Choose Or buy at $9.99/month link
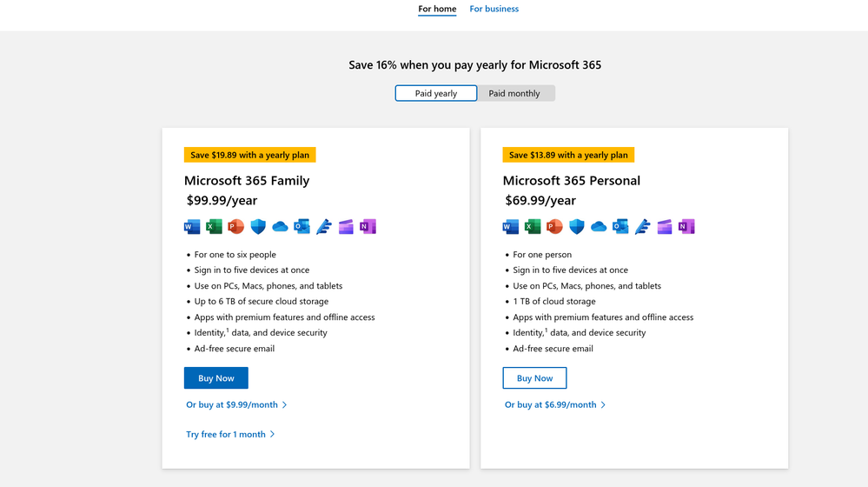This screenshot has height=487, width=868. (x=232, y=404)
